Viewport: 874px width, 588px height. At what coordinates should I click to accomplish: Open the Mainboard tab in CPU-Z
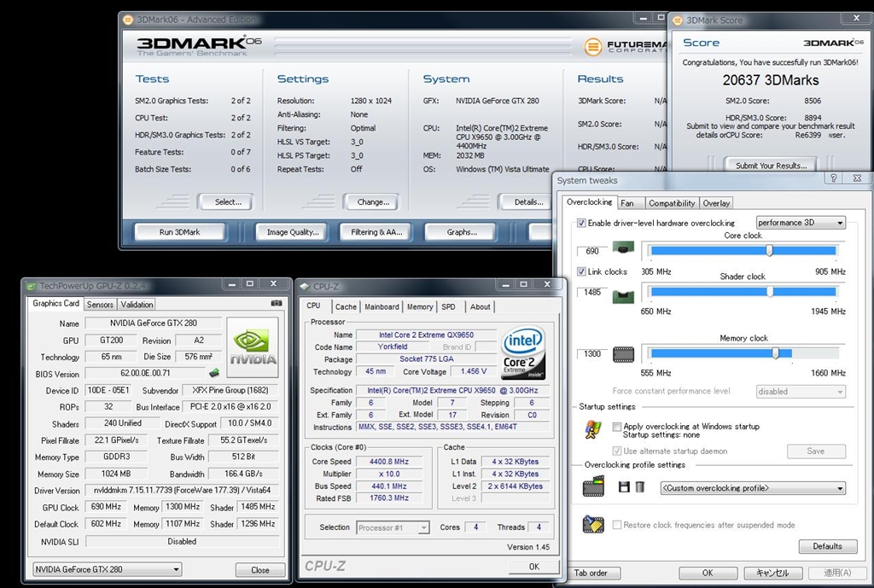[x=382, y=306]
